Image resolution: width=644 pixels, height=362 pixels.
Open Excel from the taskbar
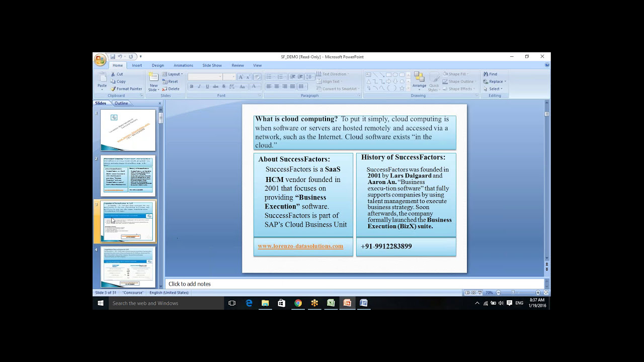pyautogui.click(x=331, y=303)
